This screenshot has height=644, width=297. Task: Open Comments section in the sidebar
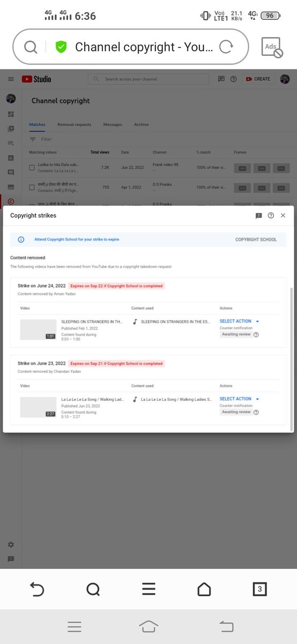[11, 172]
